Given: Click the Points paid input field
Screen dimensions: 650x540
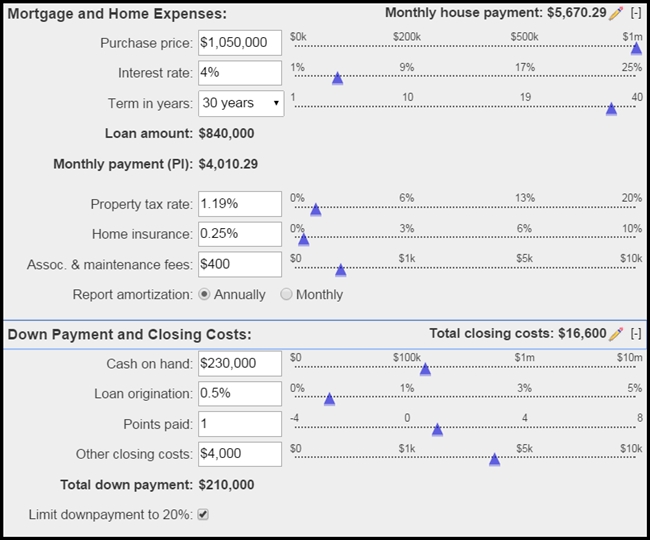Looking at the screenshot, I should (240, 424).
